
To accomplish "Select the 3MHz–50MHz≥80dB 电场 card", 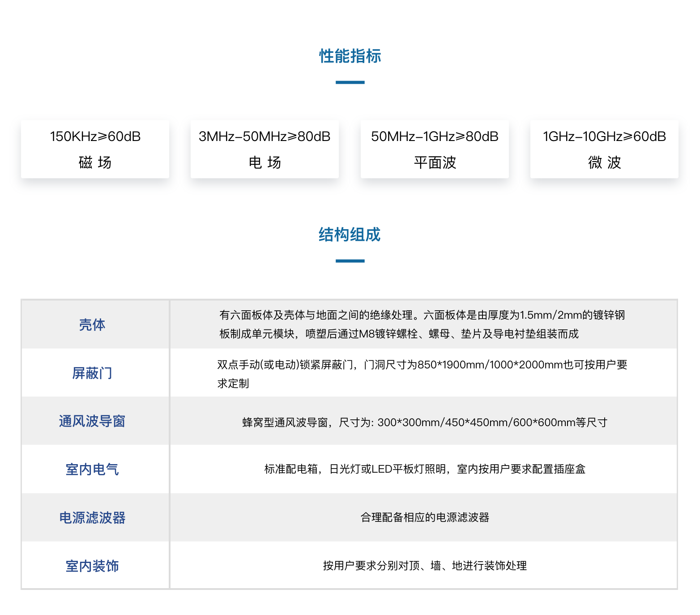I will (x=265, y=149).
